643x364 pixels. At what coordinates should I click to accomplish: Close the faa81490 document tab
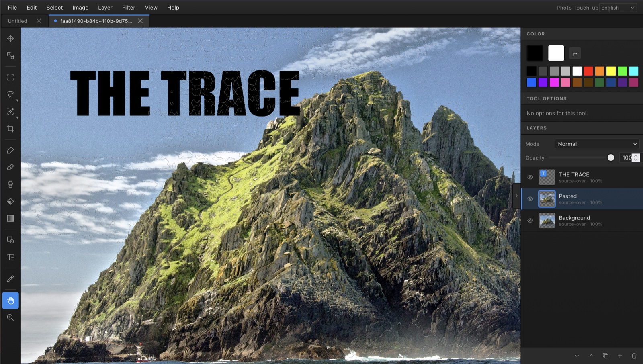[x=140, y=21]
